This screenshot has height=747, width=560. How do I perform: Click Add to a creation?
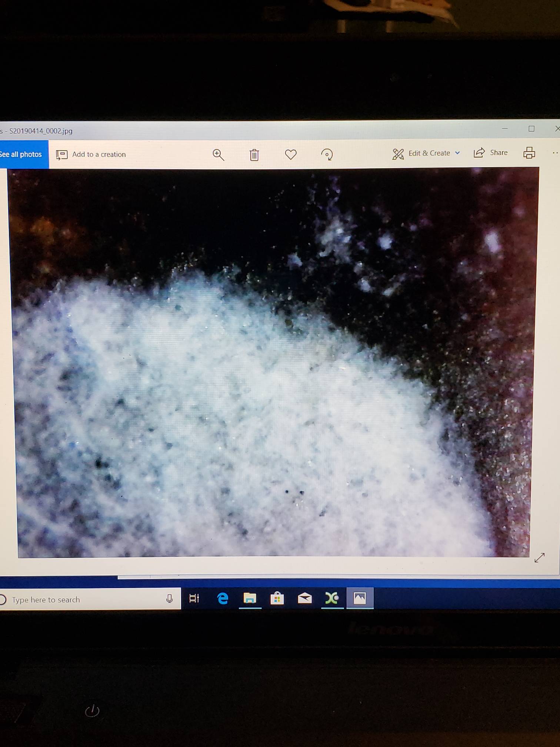(91, 155)
